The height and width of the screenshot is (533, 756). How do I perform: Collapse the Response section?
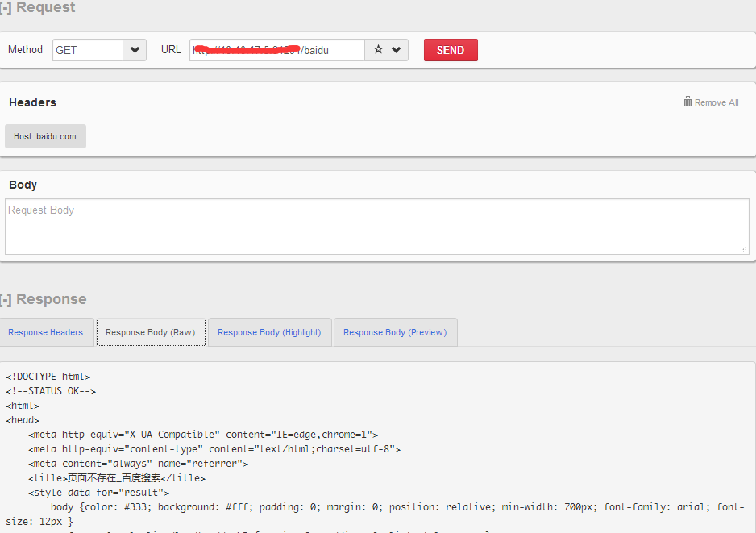click(6, 299)
